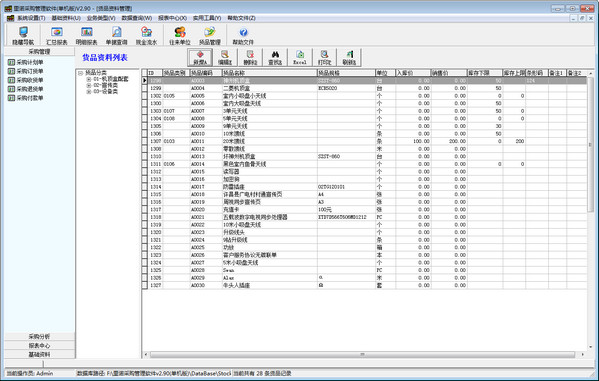Open the 货品管理 goods management
The height and width of the screenshot is (381, 599).
tap(210, 35)
